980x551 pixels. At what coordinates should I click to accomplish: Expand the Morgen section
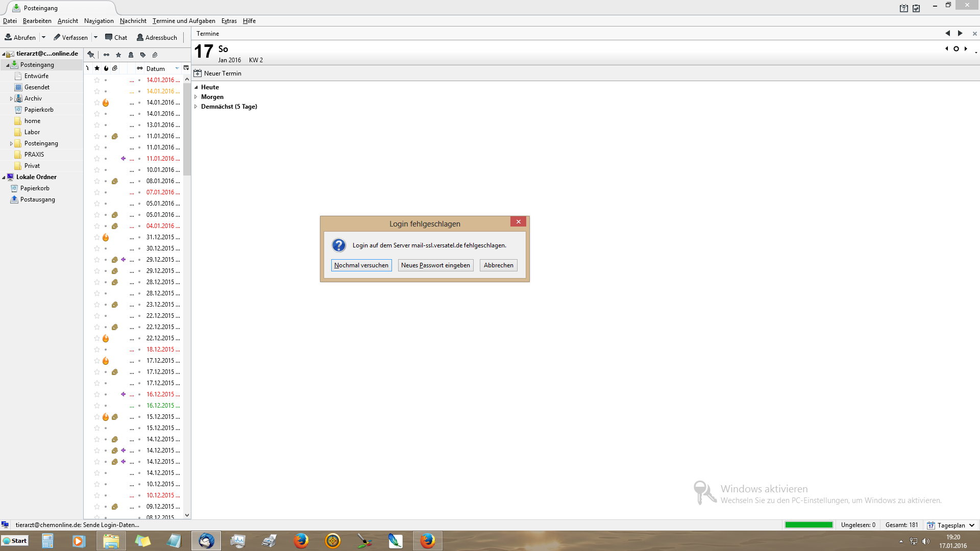click(196, 97)
